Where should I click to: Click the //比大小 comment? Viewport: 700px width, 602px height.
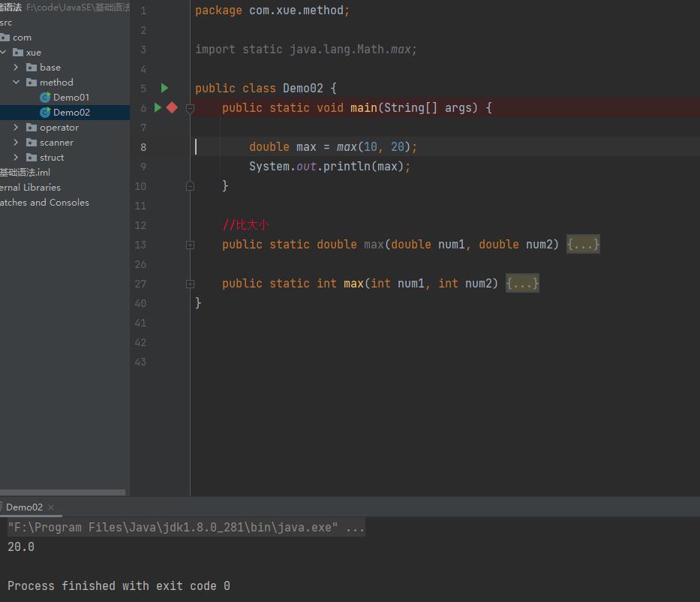pyautogui.click(x=245, y=224)
